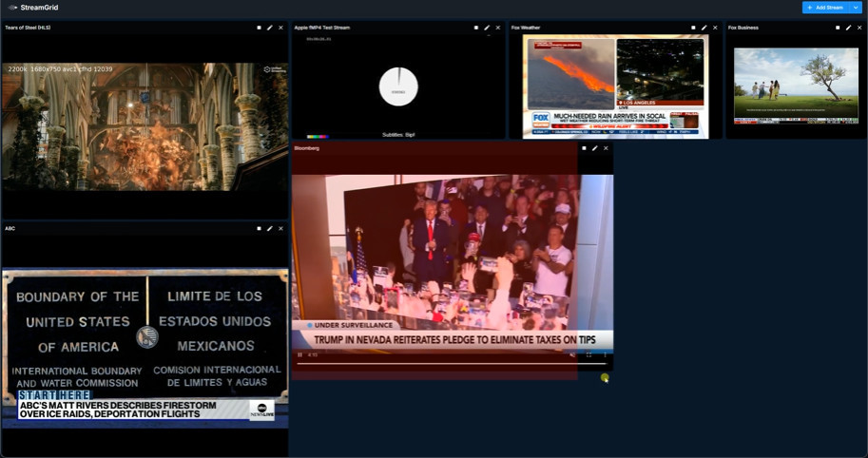Remove the Fox Weather stream tile
Image resolution: width=868 pixels, height=458 pixels.
click(x=715, y=28)
